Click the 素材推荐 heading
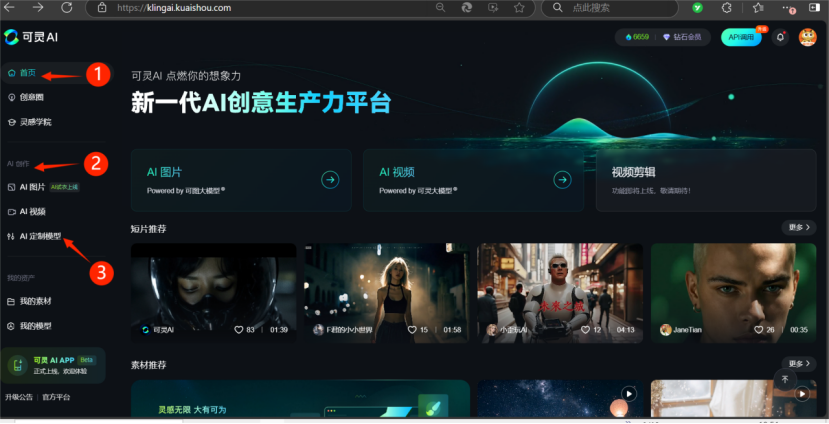829x424 pixels. click(149, 365)
